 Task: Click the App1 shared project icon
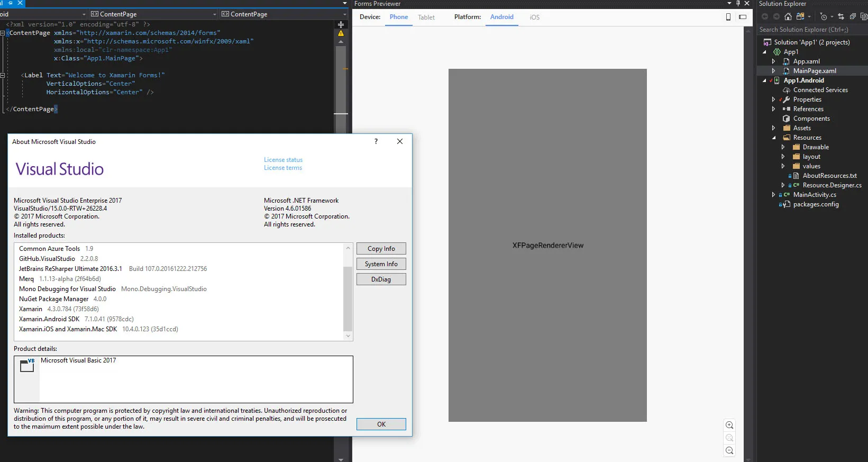tap(777, 52)
